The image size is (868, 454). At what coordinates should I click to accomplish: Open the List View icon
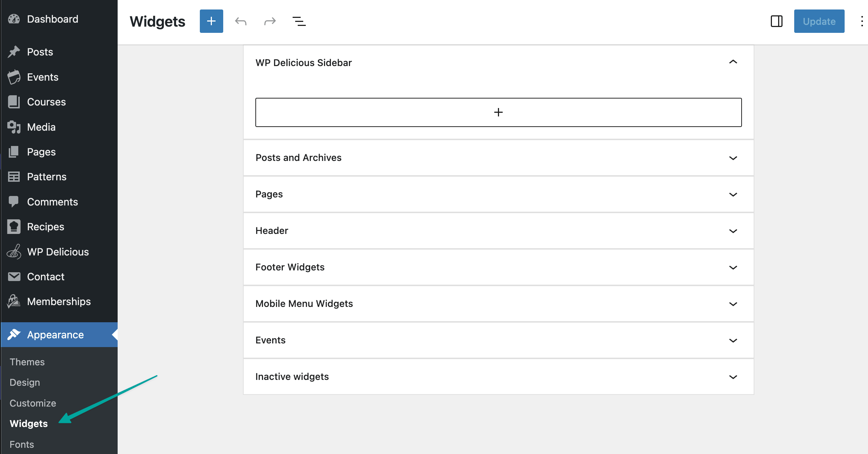299,22
